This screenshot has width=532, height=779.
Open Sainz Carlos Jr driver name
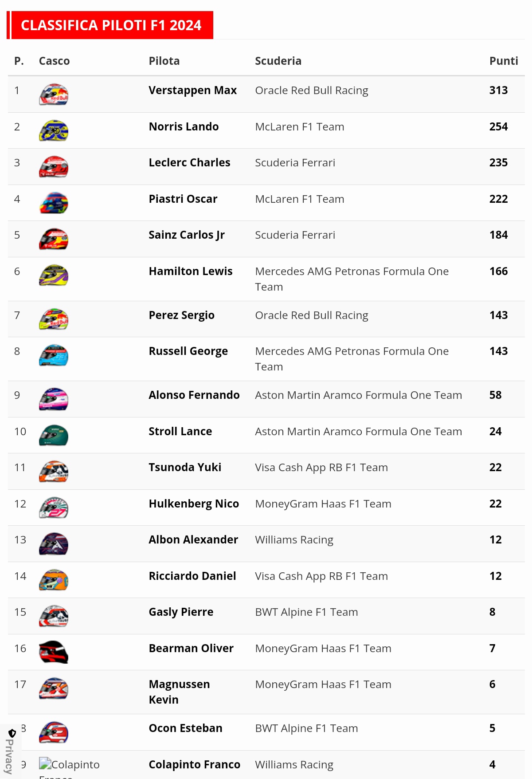[x=187, y=235]
